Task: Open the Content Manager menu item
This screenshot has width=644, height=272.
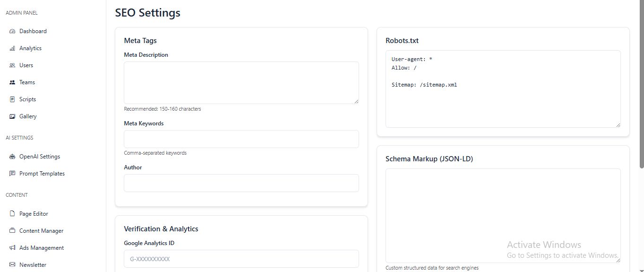Action: click(41, 231)
